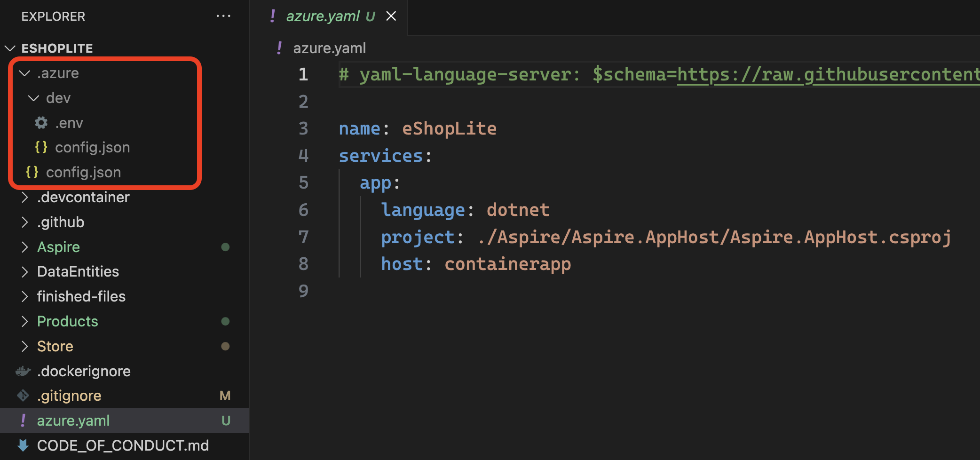
Task: Open the .gitignore file
Action: click(x=69, y=396)
